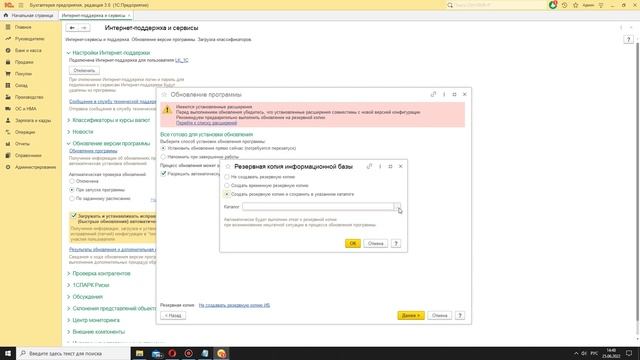This screenshot has height=360, width=640.
Task: Select 'Установить обновление прямо сейчас' radio
Action: 163,148
